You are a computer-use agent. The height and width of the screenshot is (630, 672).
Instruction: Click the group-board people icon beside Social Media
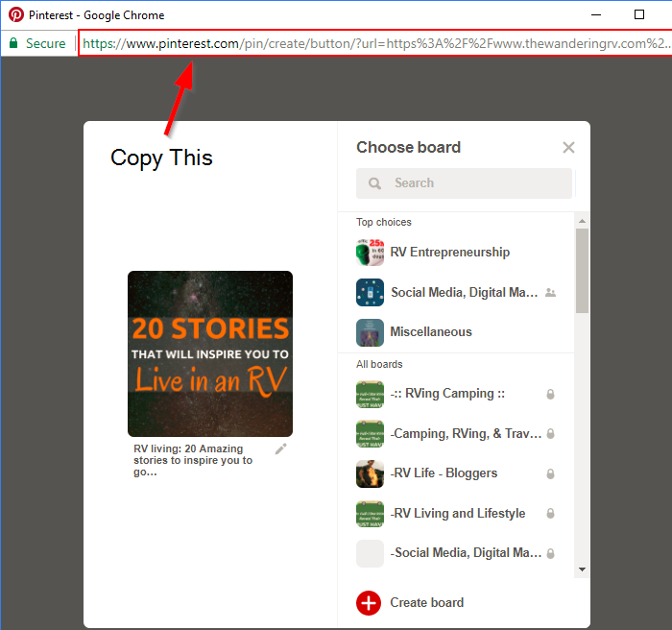tap(550, 293)
